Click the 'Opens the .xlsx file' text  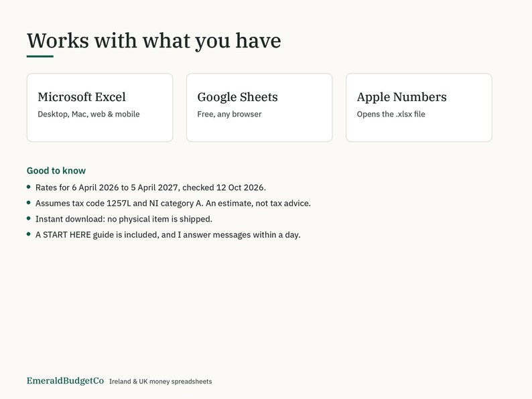click(391, 114)
